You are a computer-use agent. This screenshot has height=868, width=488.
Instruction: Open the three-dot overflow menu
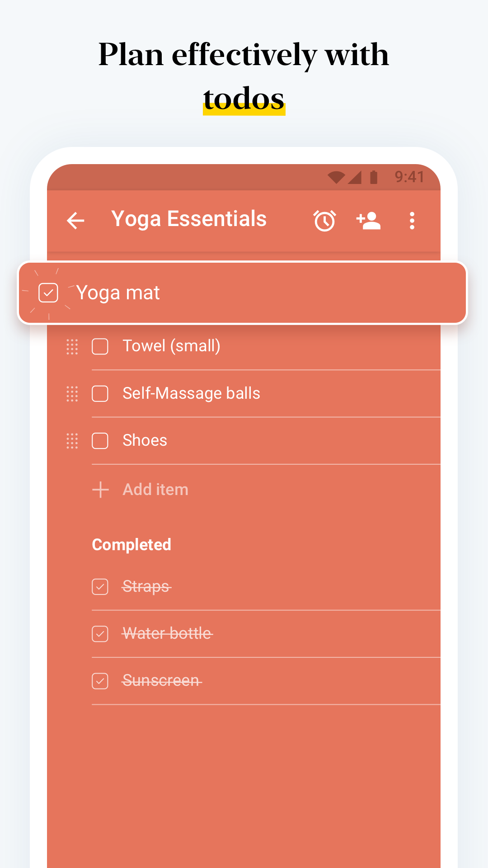(412, 221)
